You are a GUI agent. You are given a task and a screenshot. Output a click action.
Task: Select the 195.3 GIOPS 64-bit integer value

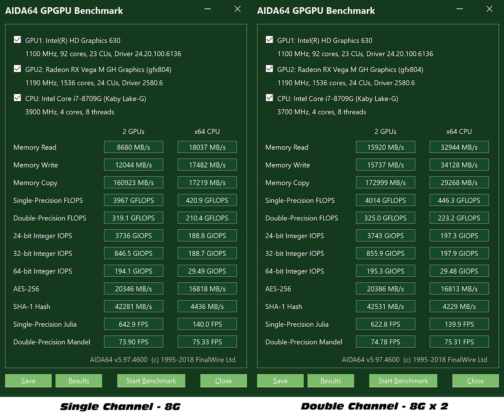click(x=386, y=270)
